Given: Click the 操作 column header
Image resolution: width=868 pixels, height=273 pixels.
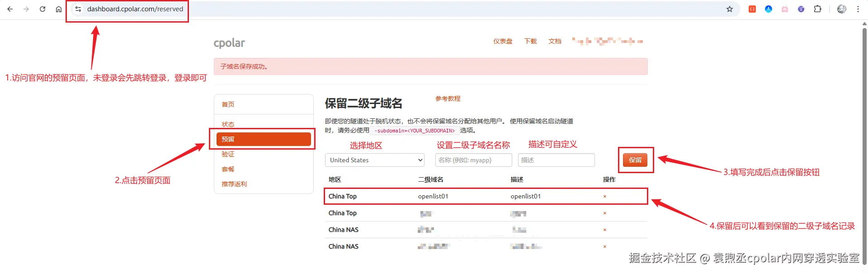Looking at the screenshot, I should pos(609,179).
